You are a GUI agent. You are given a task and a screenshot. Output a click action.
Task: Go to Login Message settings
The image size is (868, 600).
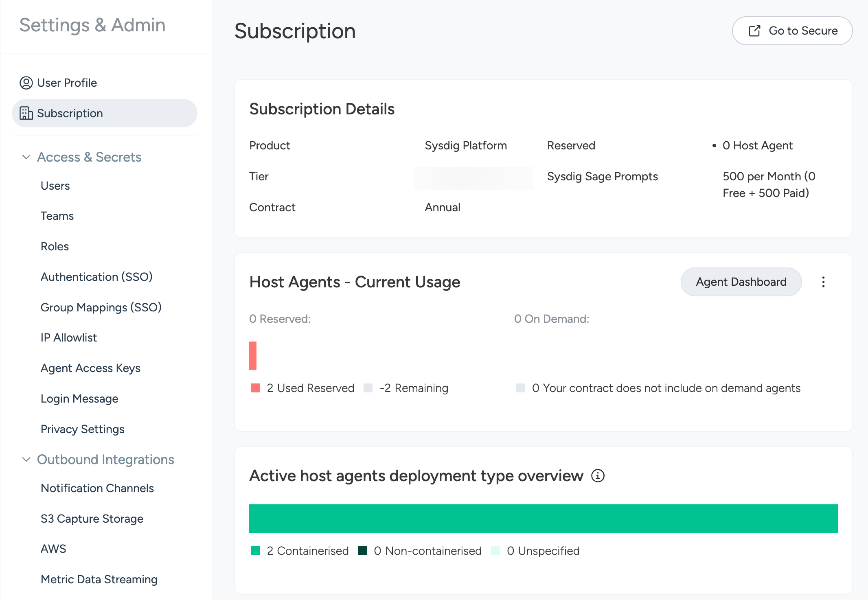[x=79, y=399]
